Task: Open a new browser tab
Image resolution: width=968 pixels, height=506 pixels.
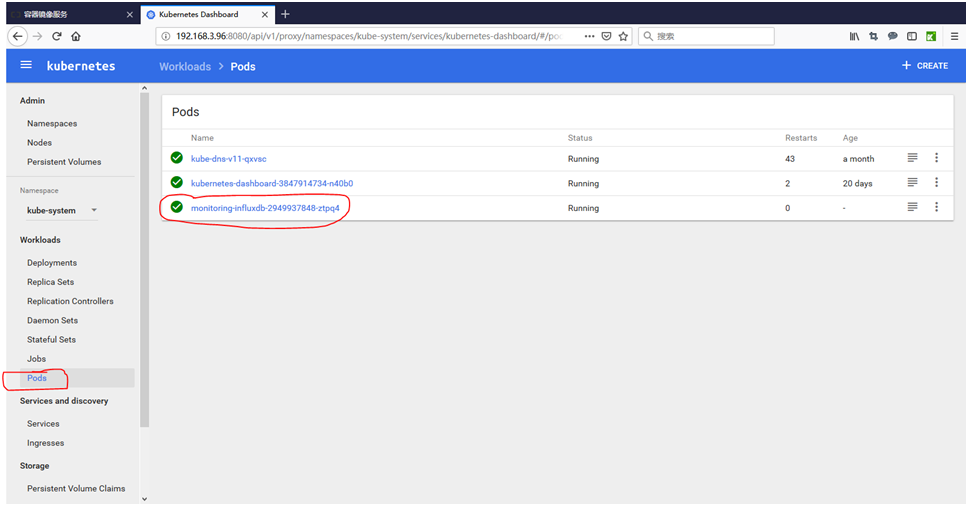Action: click(x=285, y=14)
